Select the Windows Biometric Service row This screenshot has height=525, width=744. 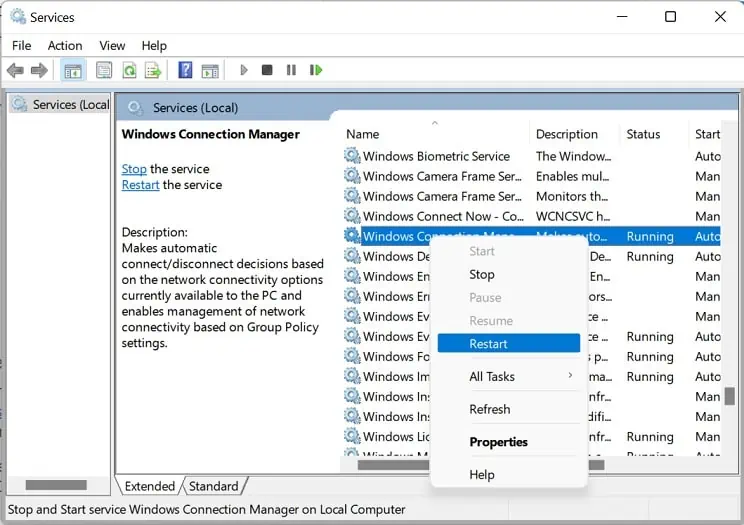pos(531,156)
